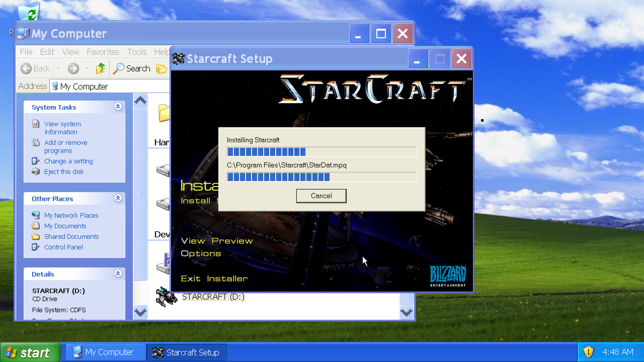Minimize the My Computer window
644x362 pixels.
[359, 34]
